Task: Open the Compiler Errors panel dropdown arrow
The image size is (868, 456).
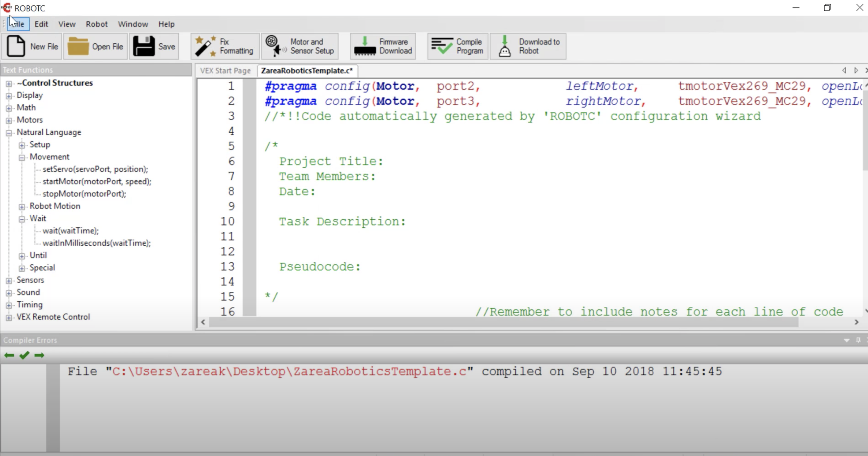Action: point(847,340)
